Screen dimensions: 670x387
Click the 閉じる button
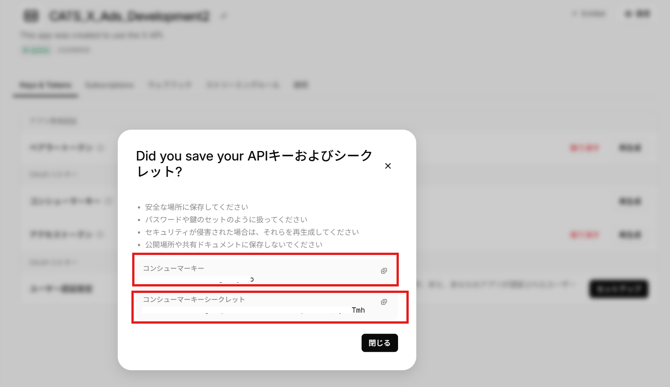[379, 343]
